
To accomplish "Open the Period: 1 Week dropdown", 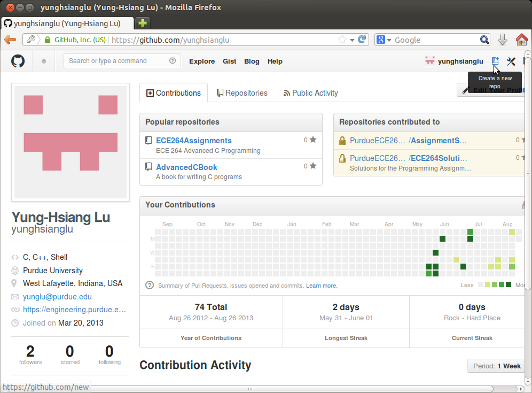I will click(494, 366).
